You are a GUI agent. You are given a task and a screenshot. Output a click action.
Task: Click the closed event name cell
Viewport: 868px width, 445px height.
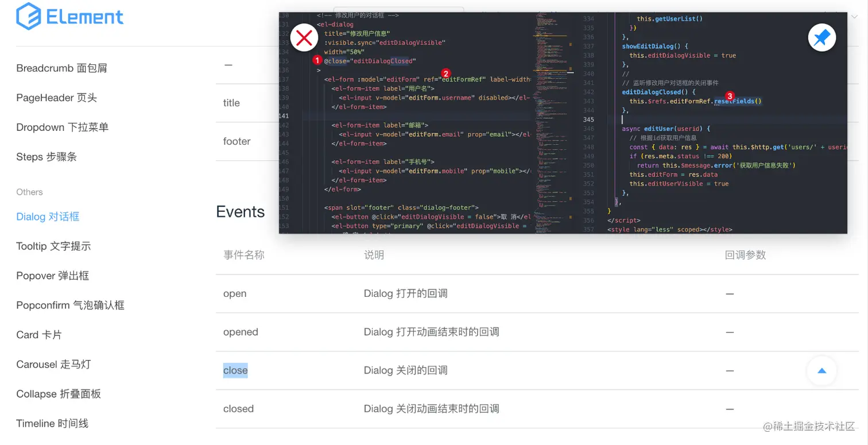tap(238, 409)
